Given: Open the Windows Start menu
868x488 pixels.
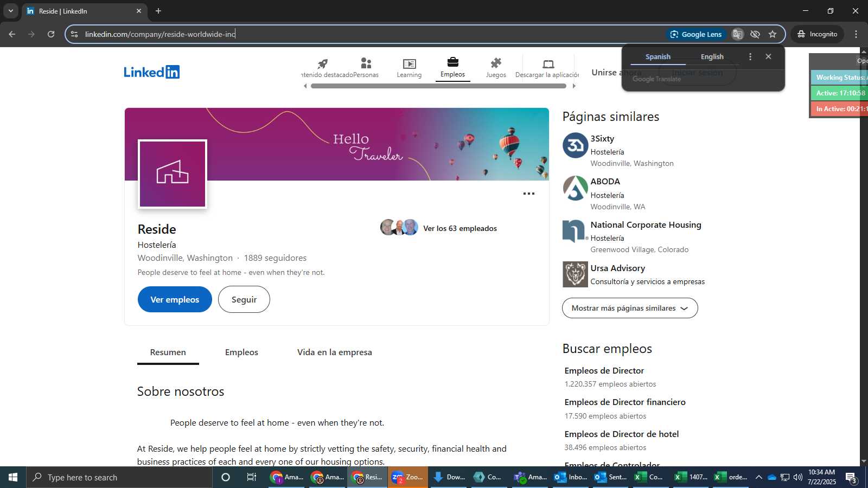Looking at the screenshot, I should (13, 477).
